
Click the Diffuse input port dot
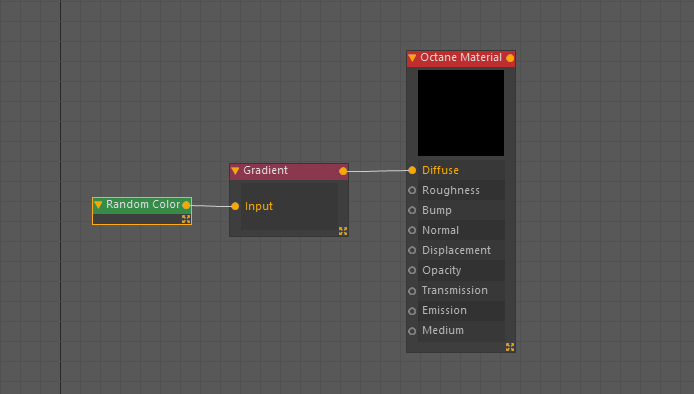click(412, 170)
